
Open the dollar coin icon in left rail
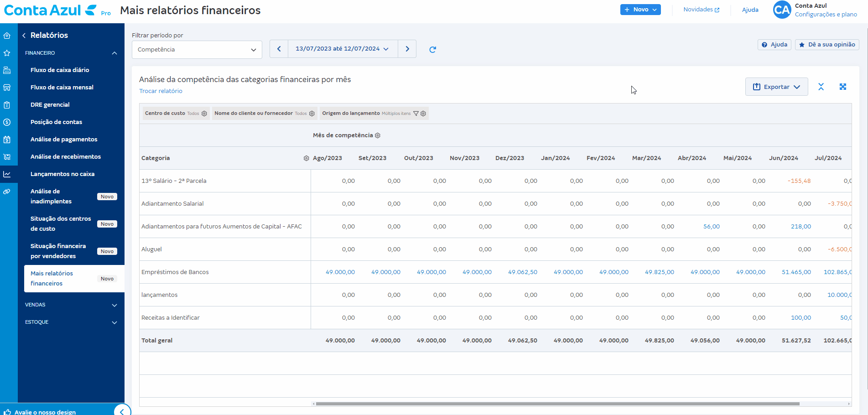click(7, 122)
